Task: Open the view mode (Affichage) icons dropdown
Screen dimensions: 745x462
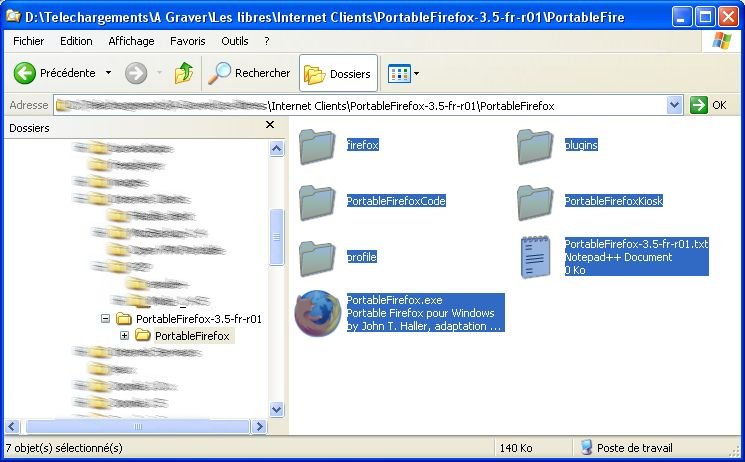Action: 403,74
